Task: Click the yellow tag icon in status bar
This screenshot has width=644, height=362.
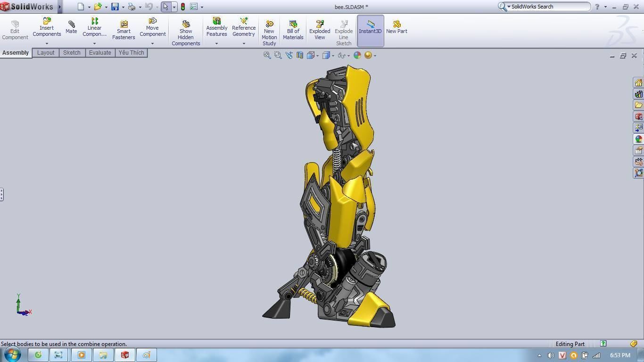Action: tap(634, 344)
